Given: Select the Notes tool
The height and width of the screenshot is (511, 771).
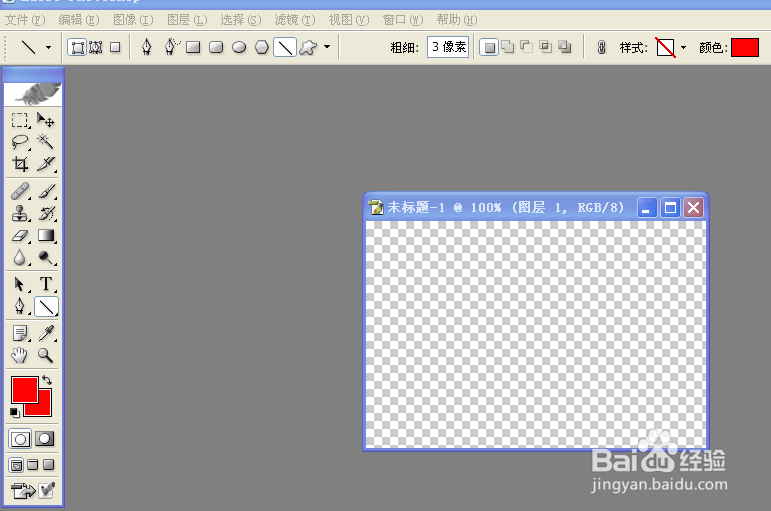Looking at the screenshot, I should click(20, 333).
